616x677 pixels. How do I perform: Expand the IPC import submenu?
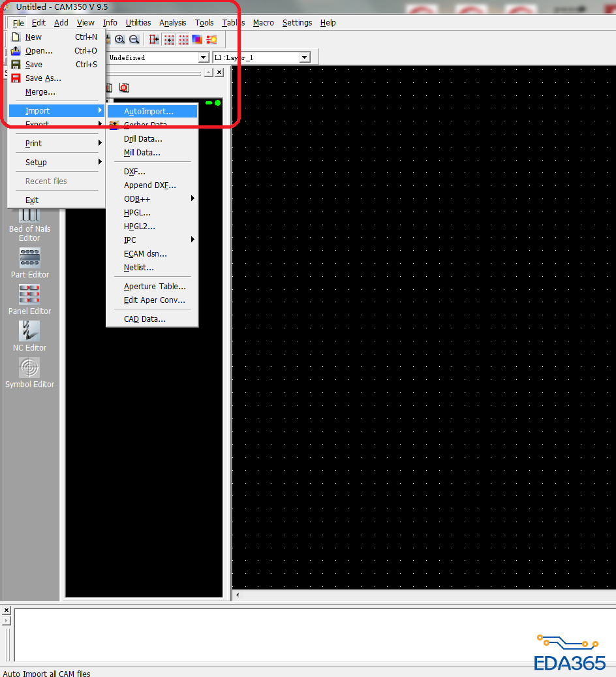point(153,240)
